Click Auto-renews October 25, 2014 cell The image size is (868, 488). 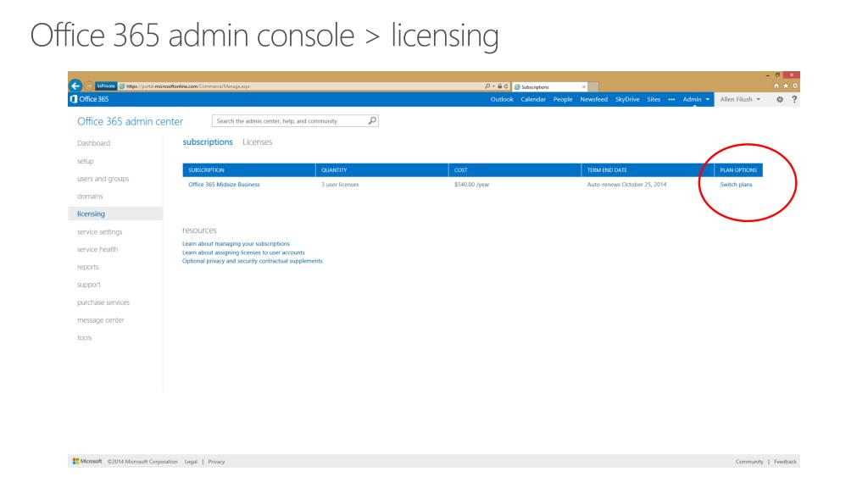click(x=626, y=185)
